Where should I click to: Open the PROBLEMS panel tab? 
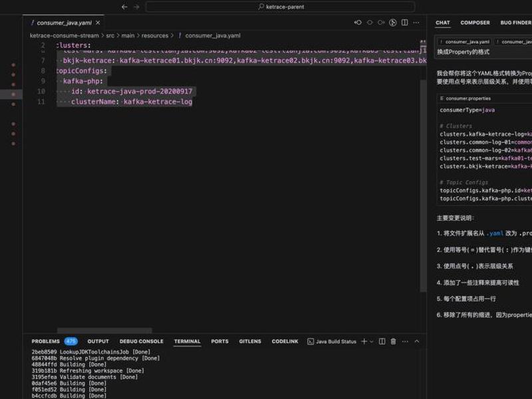45,341
